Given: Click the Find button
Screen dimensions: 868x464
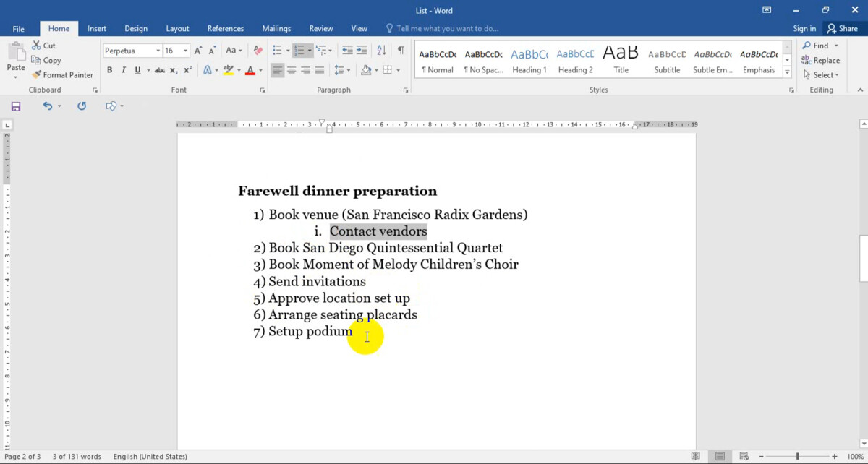Looking at the screenshot, I should point(815,46).
